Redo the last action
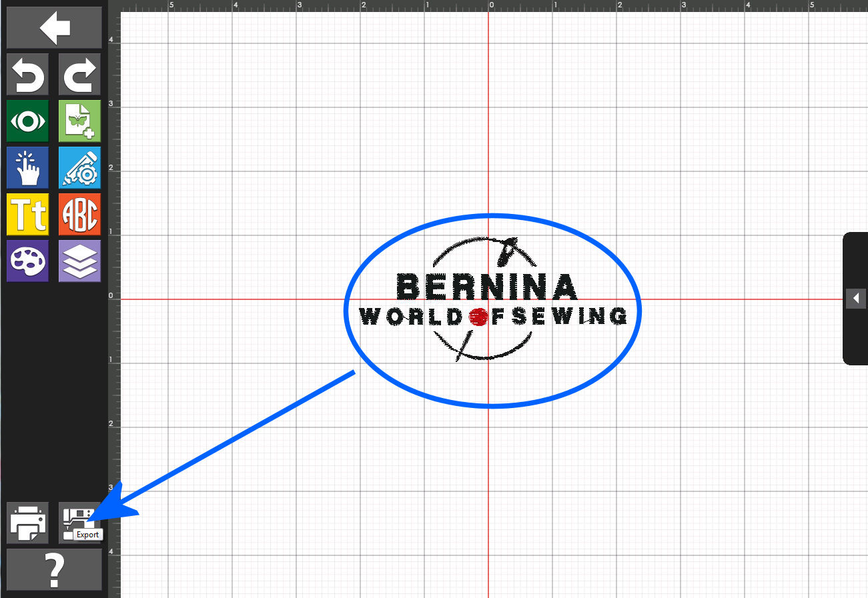The height and width of the screenshot is (598, 868). tap(79, 74)
